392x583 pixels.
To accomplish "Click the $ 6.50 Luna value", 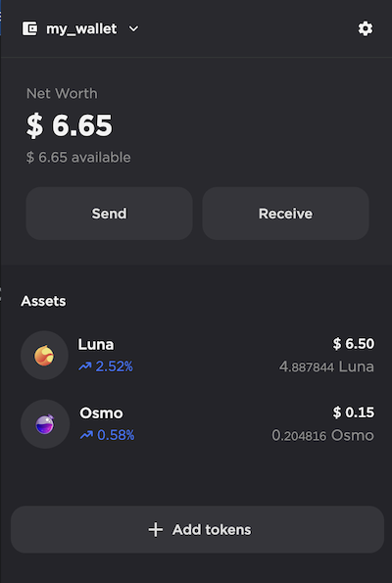I will (x=354, y=344).
